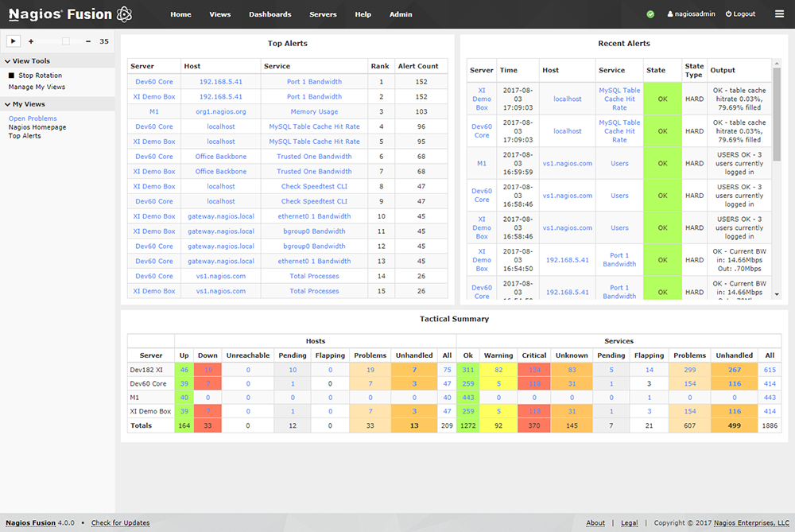
Task: Click Manage My Views link
Action: [x=37, y=87]
